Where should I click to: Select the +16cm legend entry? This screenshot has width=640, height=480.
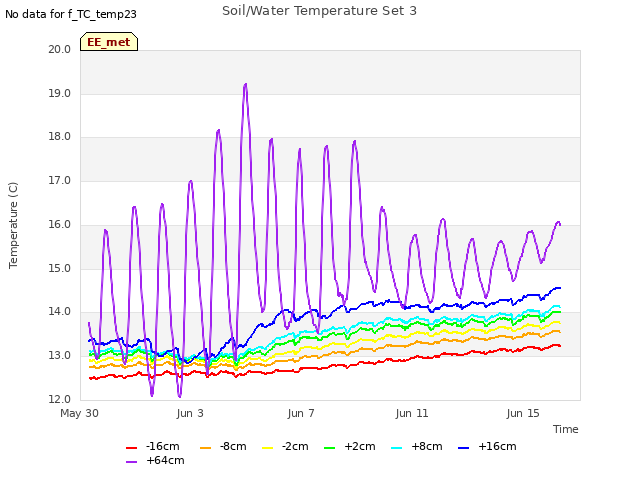[487, 446]
